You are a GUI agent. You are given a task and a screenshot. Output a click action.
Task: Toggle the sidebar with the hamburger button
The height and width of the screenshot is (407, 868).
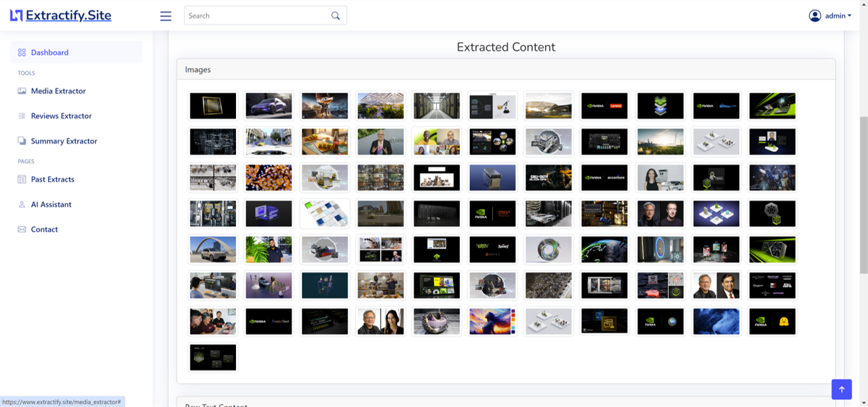tap(165, 16)
